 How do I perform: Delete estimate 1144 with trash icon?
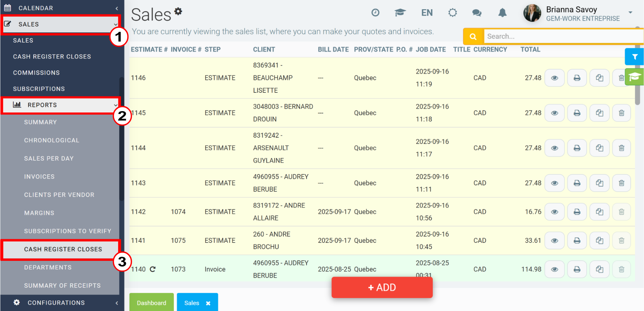click(x=621, y=148)
